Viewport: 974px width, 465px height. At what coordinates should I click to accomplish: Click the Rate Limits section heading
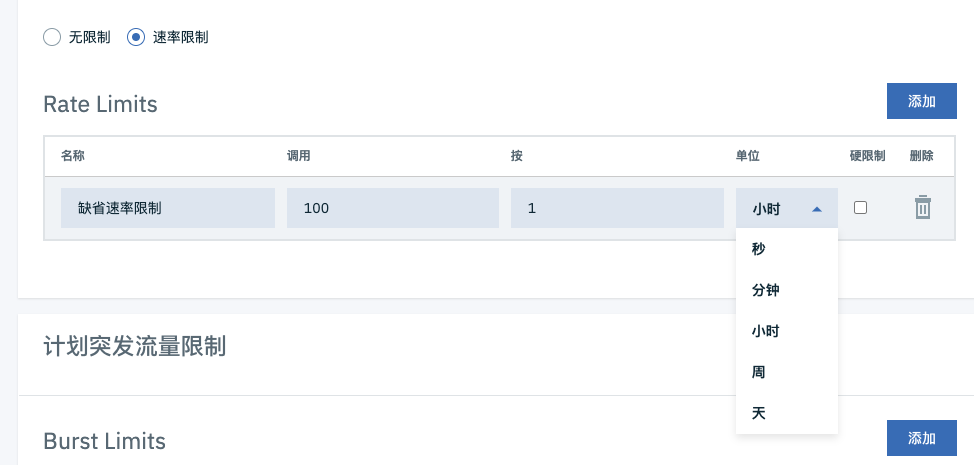click(x=100, y=104)
